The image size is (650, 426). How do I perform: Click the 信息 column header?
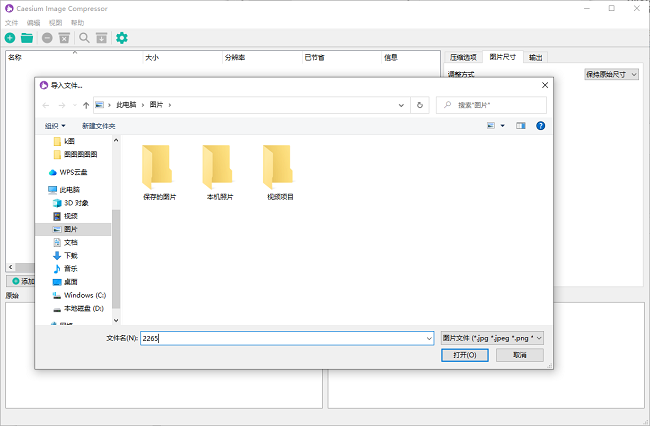click(x=410, y=58)
